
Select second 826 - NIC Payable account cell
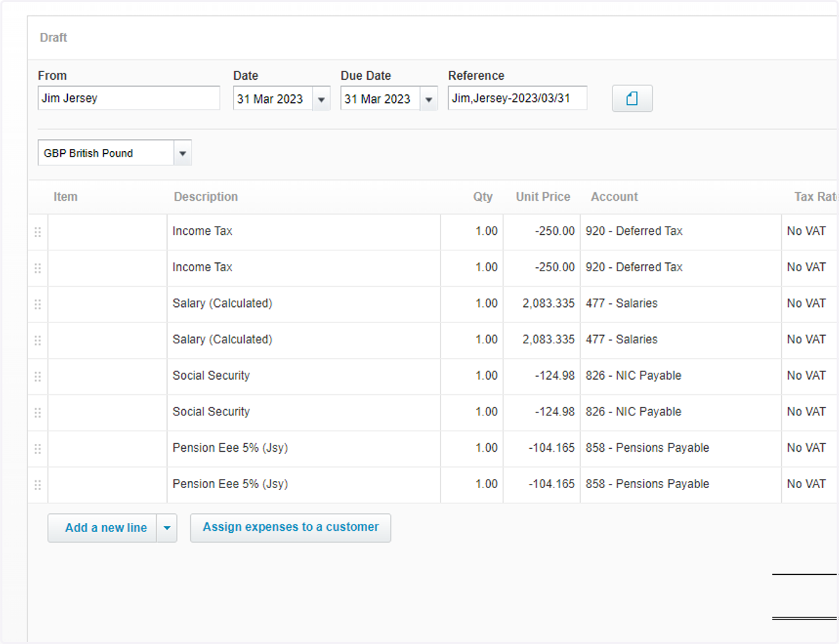[680, 412]
